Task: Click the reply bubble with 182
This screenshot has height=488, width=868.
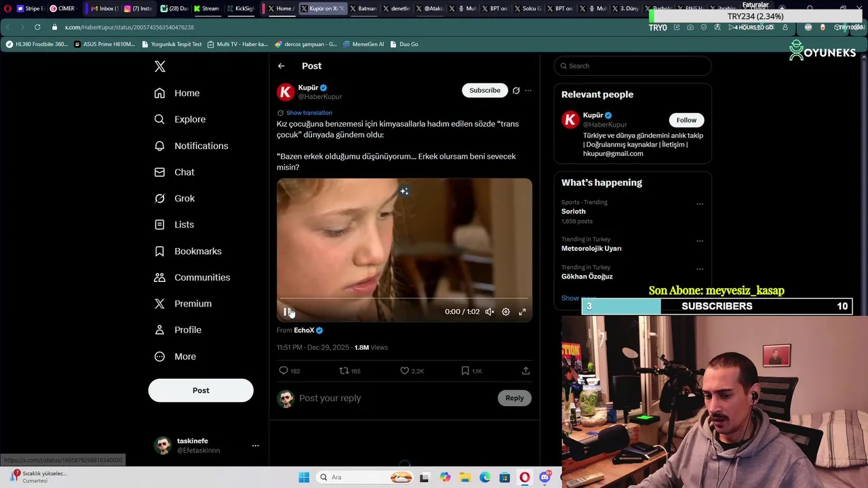Action: click(290, 371)
